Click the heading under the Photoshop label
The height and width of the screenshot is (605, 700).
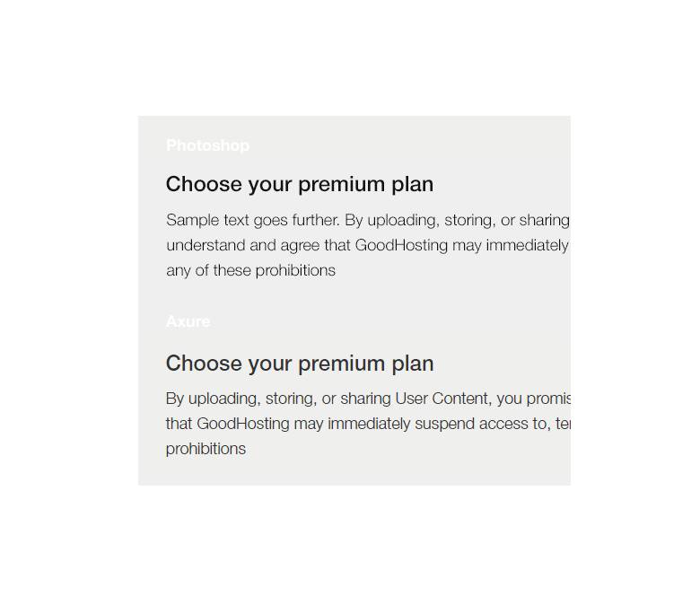coord(299,184)
